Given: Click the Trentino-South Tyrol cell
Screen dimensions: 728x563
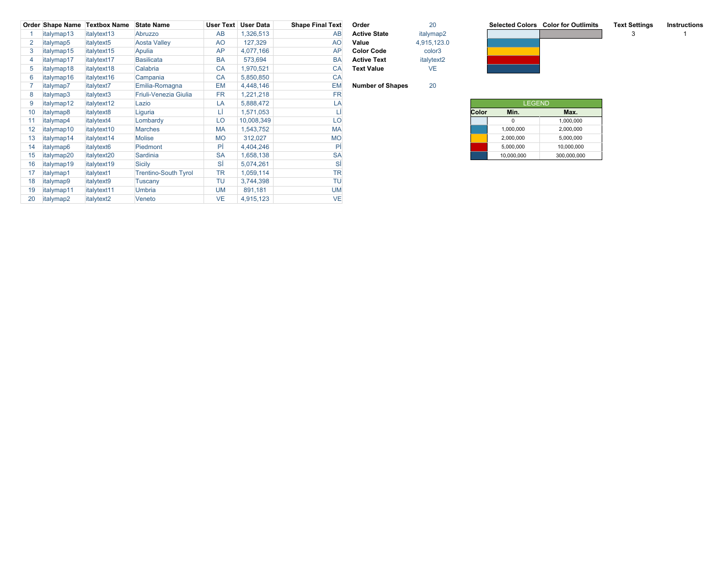Looking at the screenshot, I should (x=169, y=173).
